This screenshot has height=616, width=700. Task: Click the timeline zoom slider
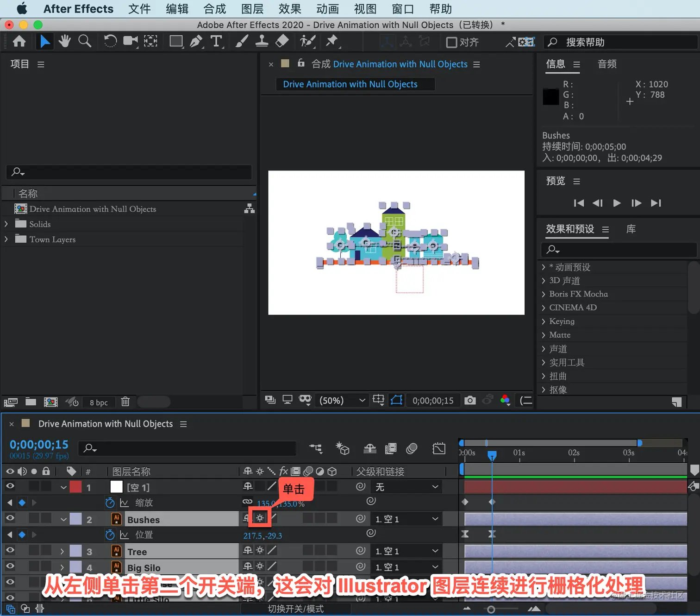(491, 609)
